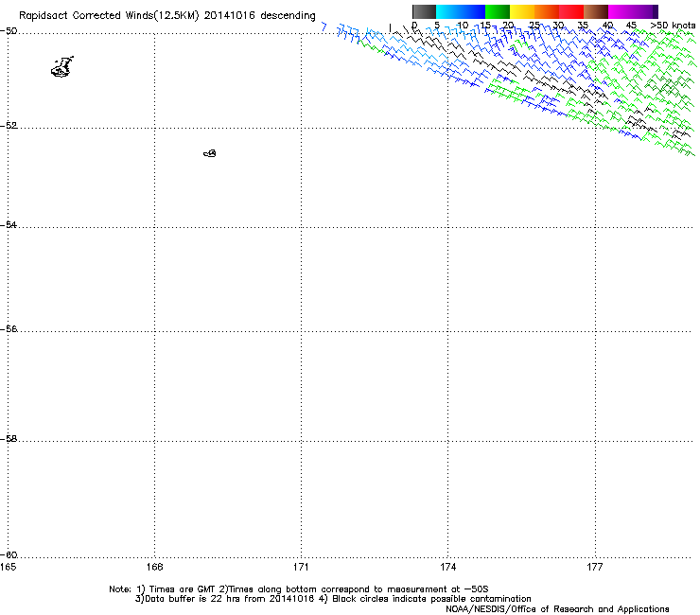The image size is (700, 615).
Task: Click the '-50' latitude axis label
Action: (9, 31)
